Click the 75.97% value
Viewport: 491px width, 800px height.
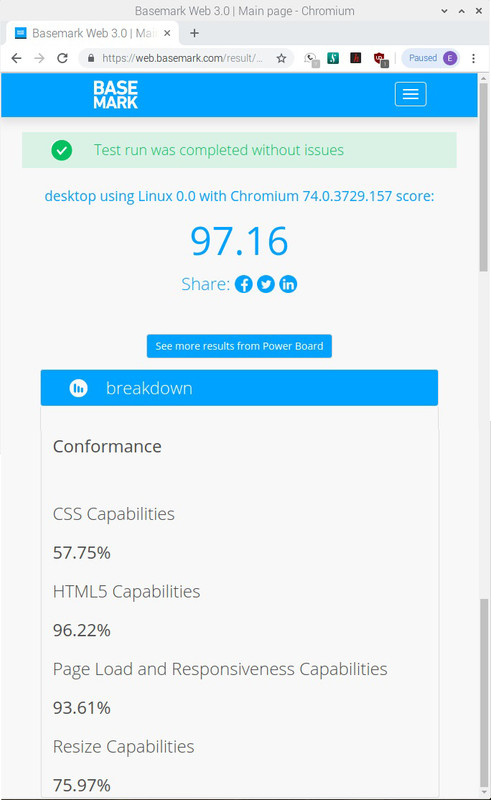pos(82,785)
